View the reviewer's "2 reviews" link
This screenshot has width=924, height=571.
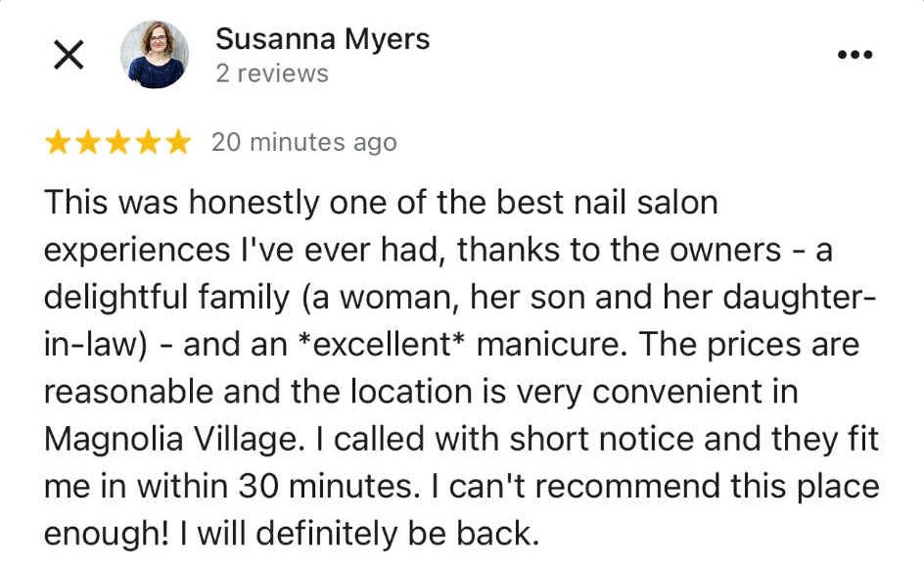click(272, 73)
